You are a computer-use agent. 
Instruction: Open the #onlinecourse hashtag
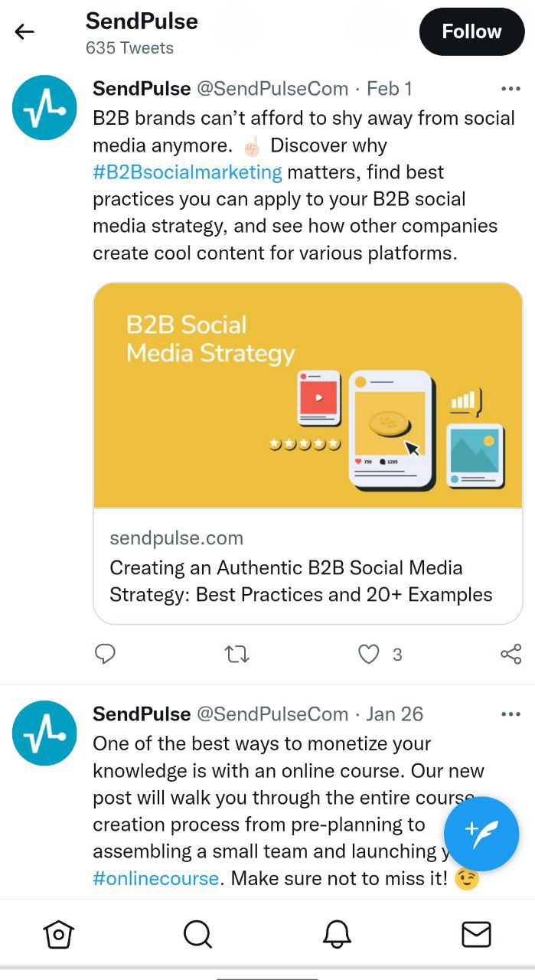click(x=156, y=878)
